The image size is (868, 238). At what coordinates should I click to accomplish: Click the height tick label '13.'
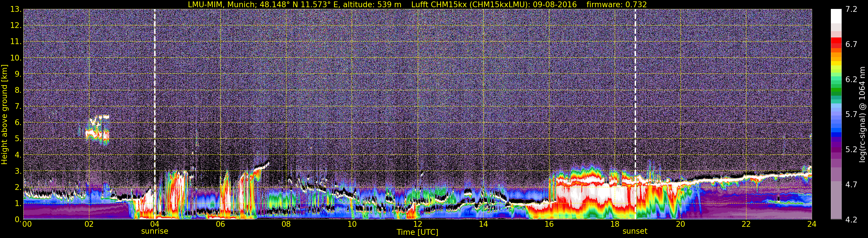16,10
